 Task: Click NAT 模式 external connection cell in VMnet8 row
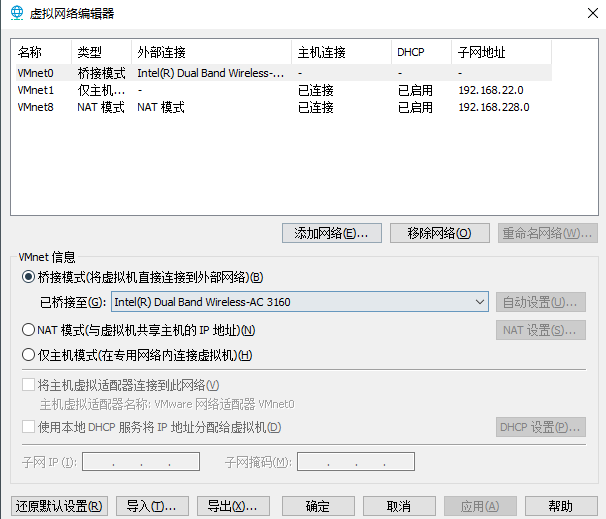coord(161,107)
